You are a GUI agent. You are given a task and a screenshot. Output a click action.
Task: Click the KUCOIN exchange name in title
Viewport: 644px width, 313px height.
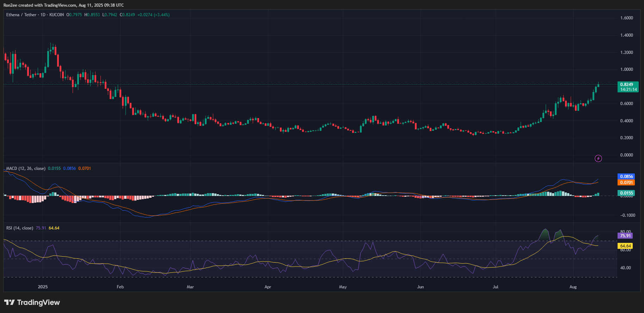(x=56, y=15)
